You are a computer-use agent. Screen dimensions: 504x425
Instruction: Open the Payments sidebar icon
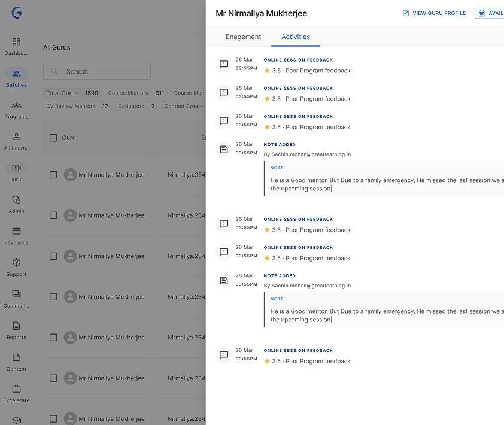pyautogui.click(x=16, y=232)
